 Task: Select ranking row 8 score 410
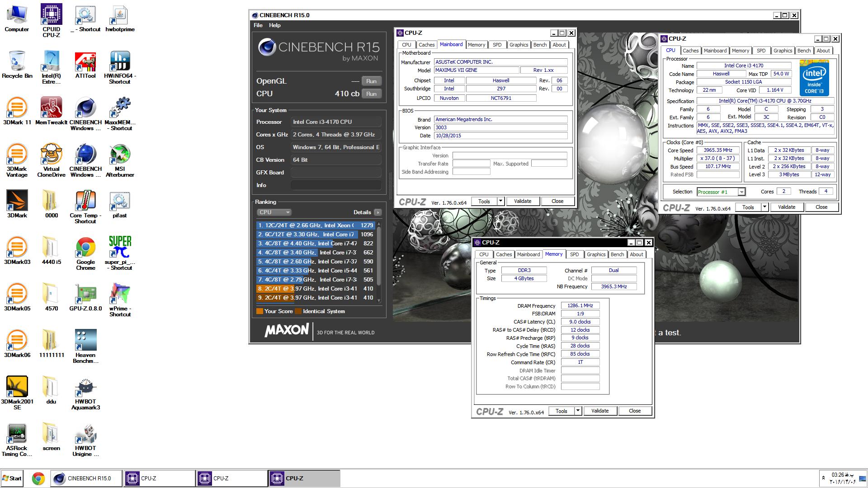coord(315,288)
